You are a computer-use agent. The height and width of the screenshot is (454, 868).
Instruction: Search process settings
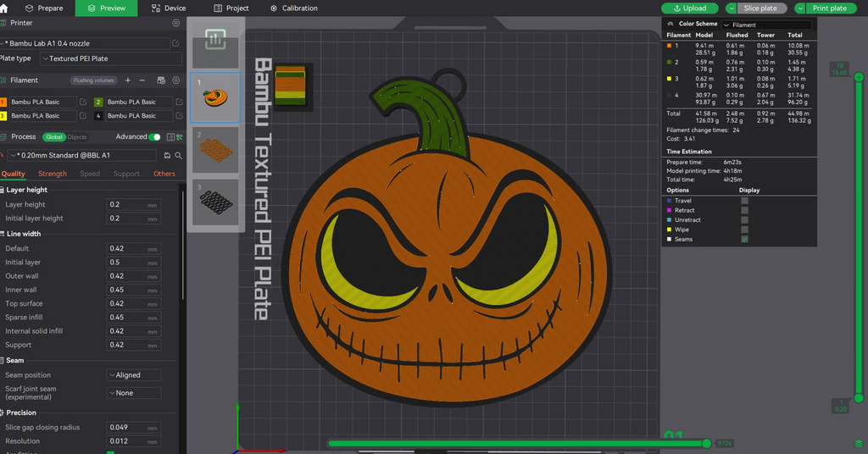[x=178, y=156]
